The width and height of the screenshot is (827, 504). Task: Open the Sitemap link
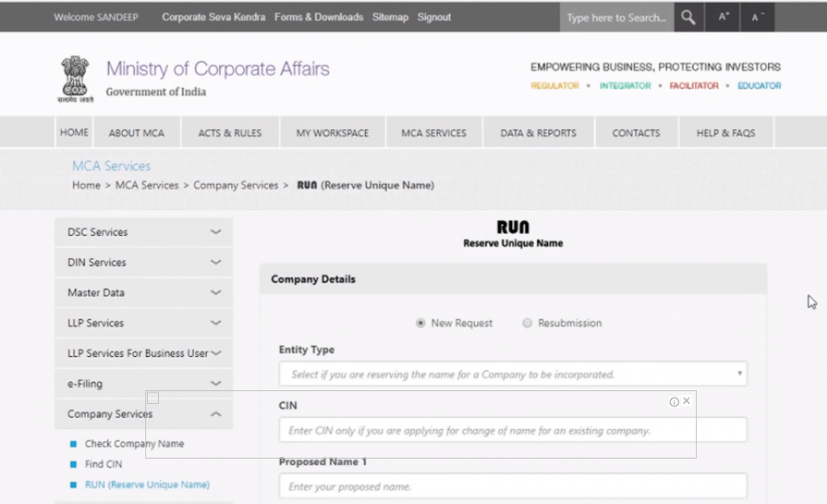click(x=390, y=17)
